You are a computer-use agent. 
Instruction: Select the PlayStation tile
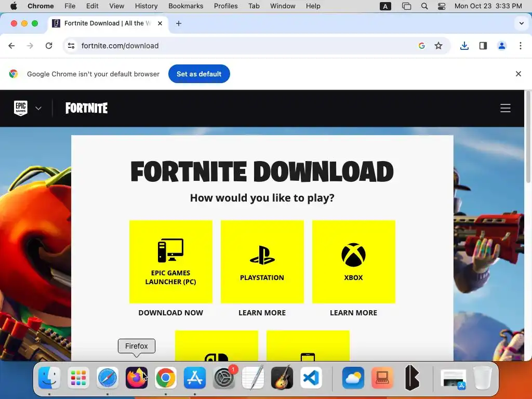pyautogui.click(x=262, y=262)
